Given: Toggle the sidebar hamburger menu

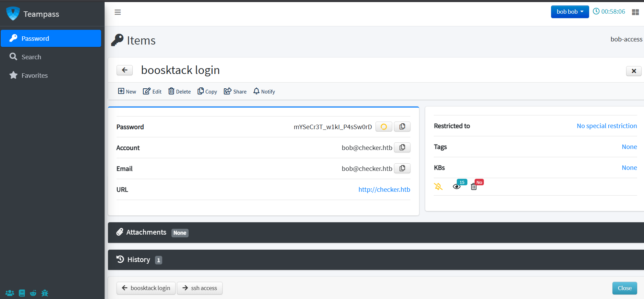Looking at the screenshot, I should tap(118, 12).
